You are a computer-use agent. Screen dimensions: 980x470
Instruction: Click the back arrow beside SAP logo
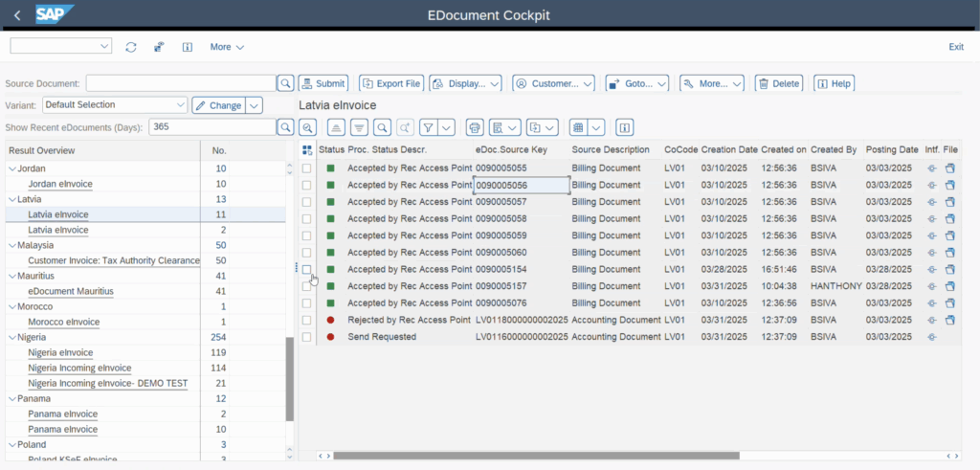(x=17, y=15)
